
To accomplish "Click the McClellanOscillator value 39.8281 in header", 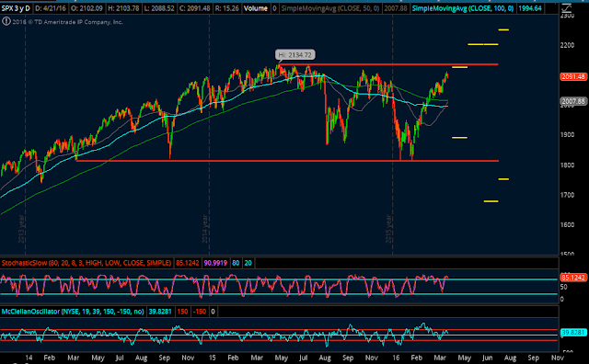I will (160, 312).
